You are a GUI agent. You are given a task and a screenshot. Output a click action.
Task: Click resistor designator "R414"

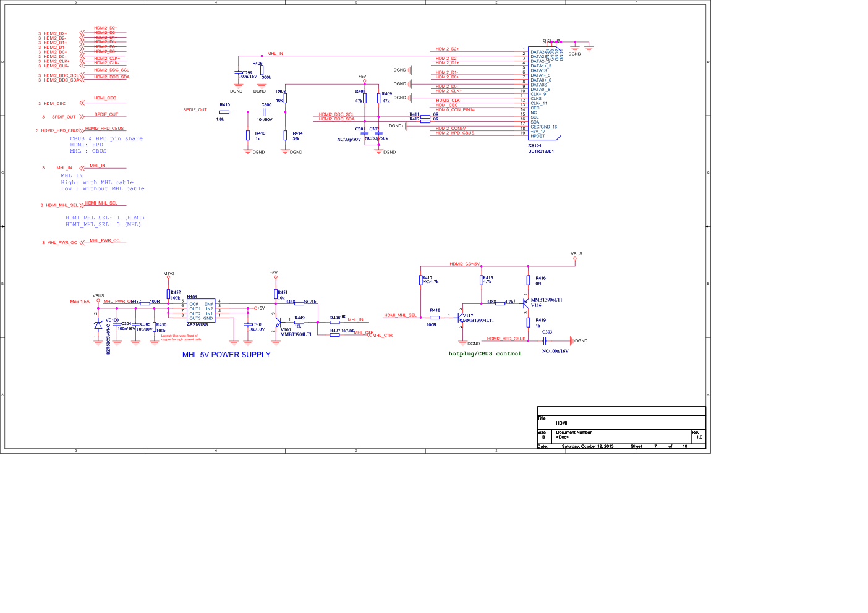[297, 133]
